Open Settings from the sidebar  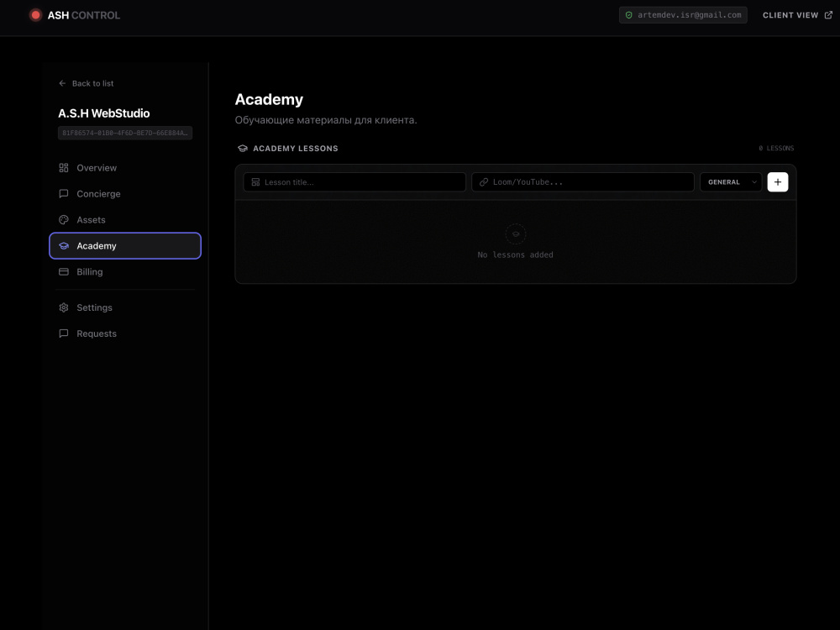tap(125, 307)
